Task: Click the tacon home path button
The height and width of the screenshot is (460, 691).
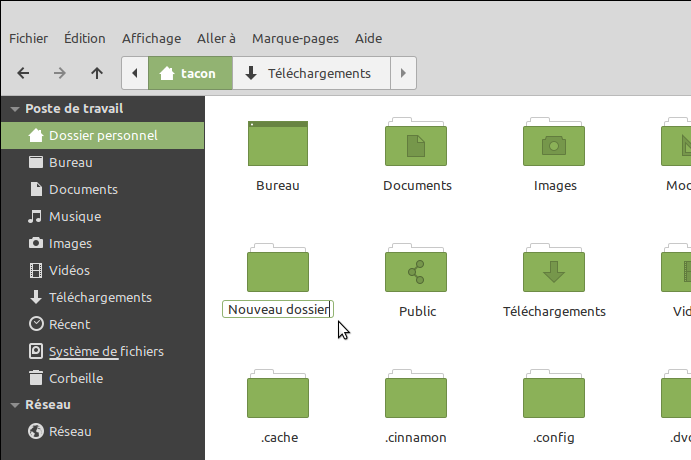Action: [x=189, y=73]
